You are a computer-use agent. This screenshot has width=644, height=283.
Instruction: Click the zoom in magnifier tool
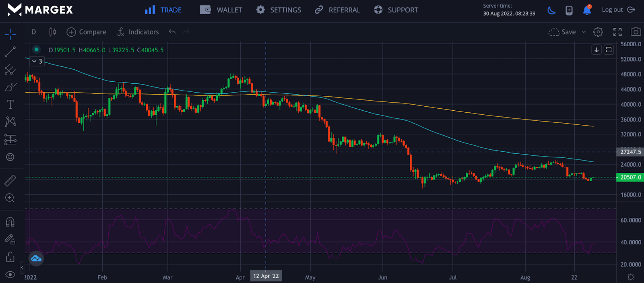[10, 198]
